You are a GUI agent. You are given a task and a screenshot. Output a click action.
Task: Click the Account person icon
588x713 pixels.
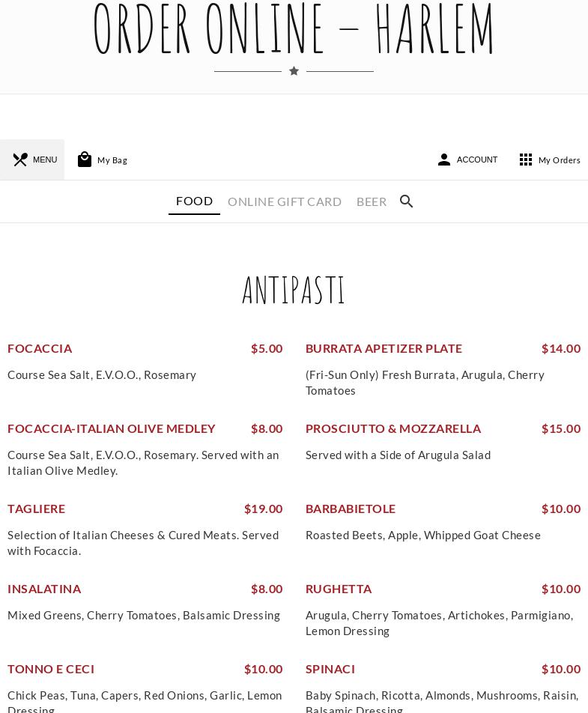444,160
